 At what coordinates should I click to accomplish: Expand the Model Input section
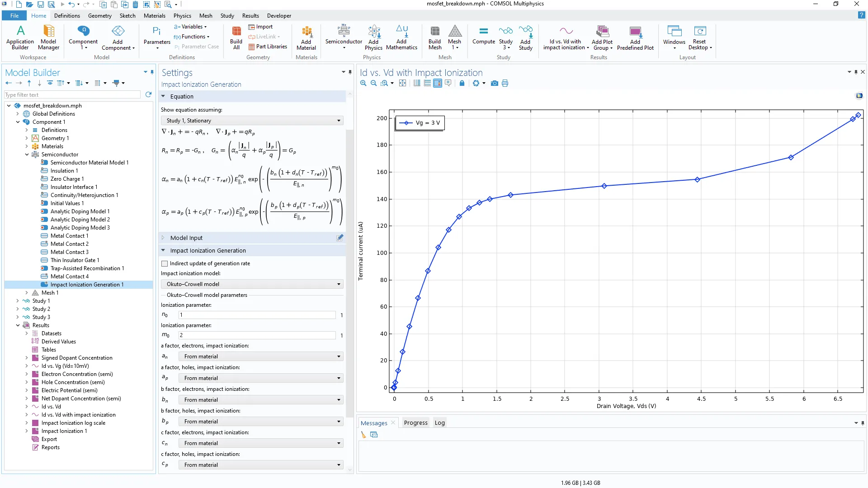point(163,238)
